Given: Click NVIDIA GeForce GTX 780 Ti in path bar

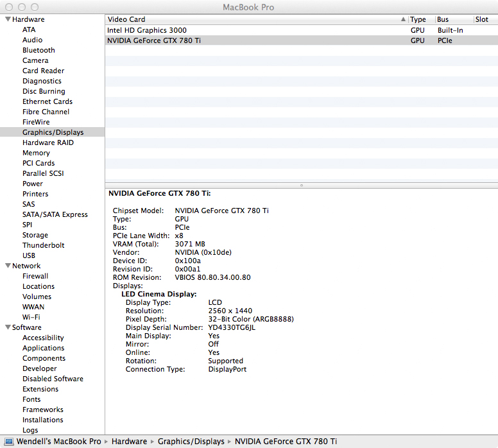Looking at the screenshot, I should (286, 442).
